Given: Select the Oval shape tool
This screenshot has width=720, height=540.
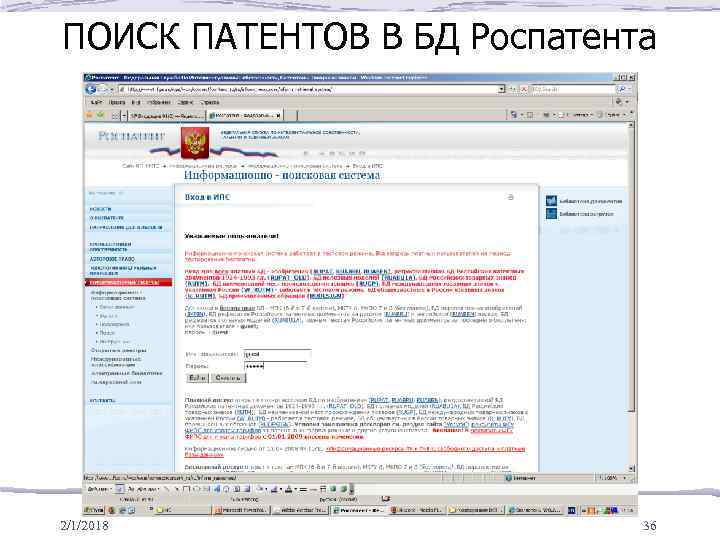Looking at the screenshot, I should pyautogui.click(x=195, y=489).
